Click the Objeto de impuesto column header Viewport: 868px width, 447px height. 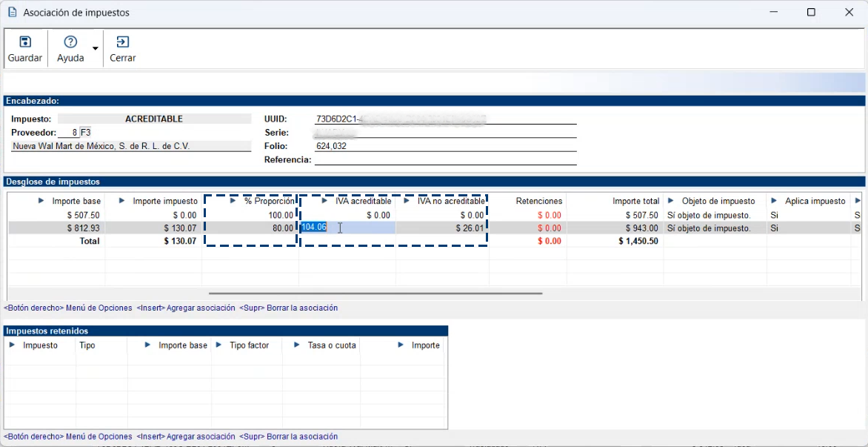click(718, 201)
